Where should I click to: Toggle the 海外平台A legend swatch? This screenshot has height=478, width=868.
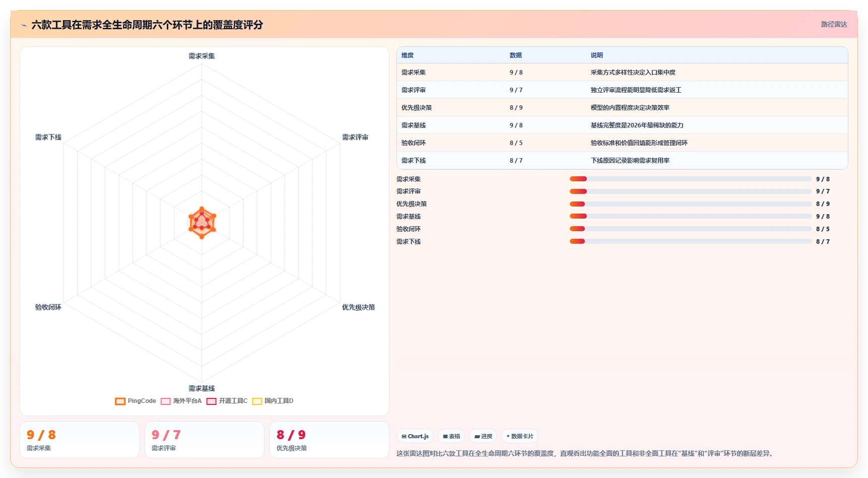click(165, 401)
